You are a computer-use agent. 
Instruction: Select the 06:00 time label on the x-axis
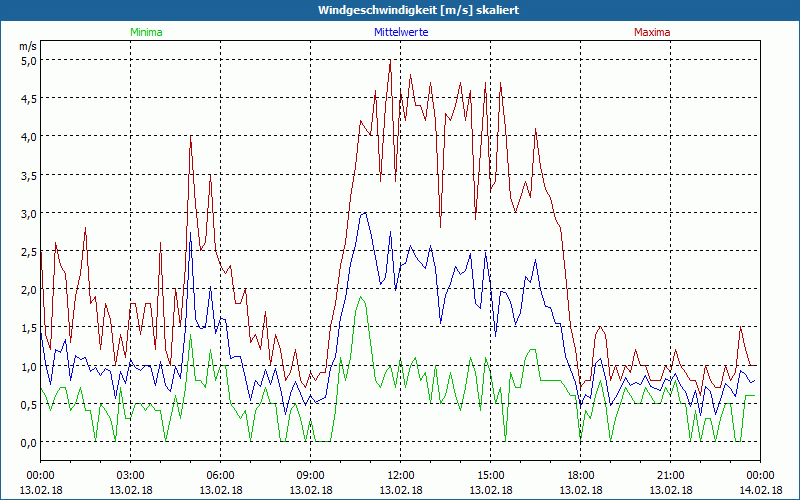[221, 475]
